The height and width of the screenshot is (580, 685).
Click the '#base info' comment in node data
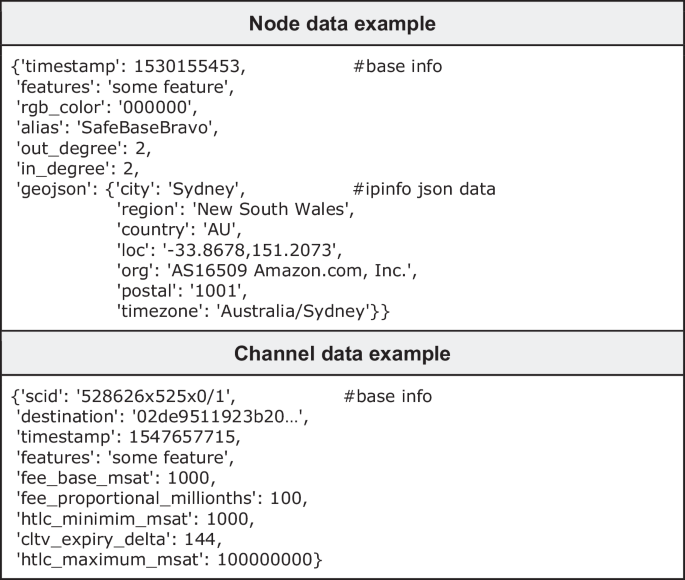pos(398,67)
